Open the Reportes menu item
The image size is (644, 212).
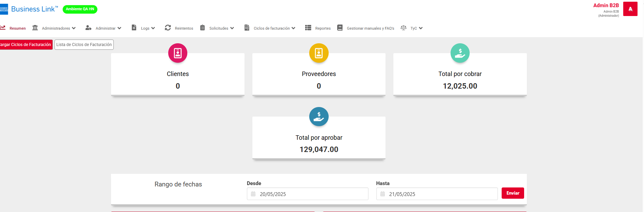[x=323, y=28]
